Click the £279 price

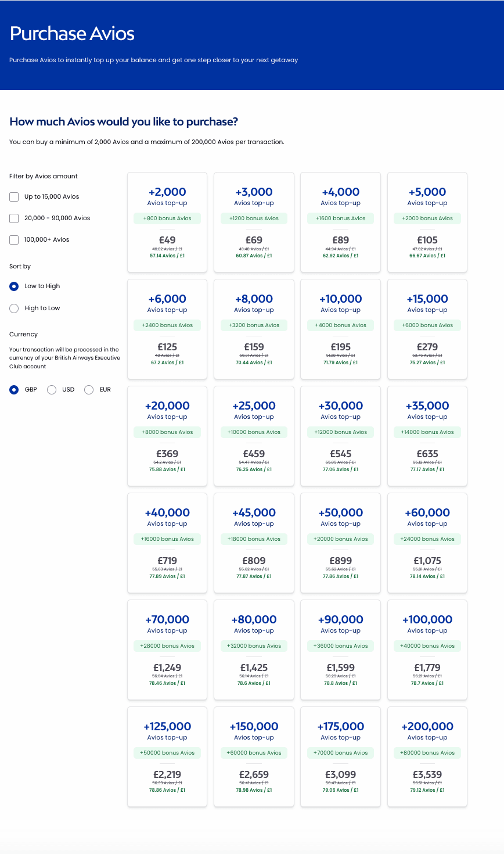click(427, 347)
